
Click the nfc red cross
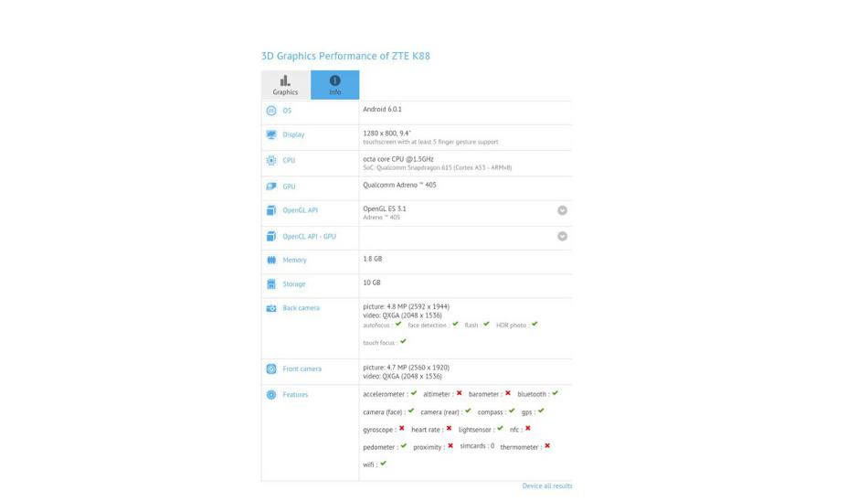[x=528, y=428]
